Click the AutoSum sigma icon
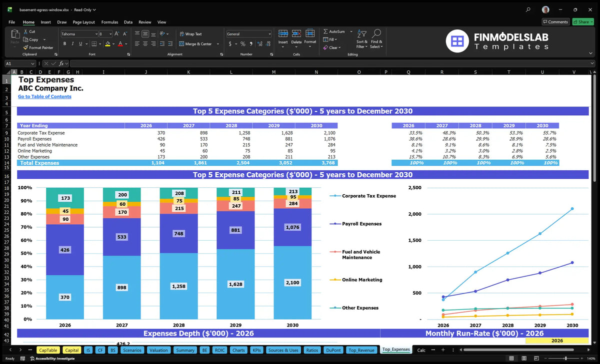The height and width of the screenshot is (364, 600). click(x=325, y=31)
